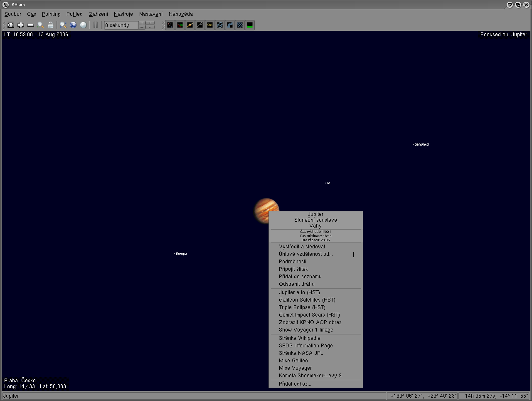Open 'Stránka Wikipedie' link entry
This screenshot has height=401, width=532.
[x=300, y=338]
